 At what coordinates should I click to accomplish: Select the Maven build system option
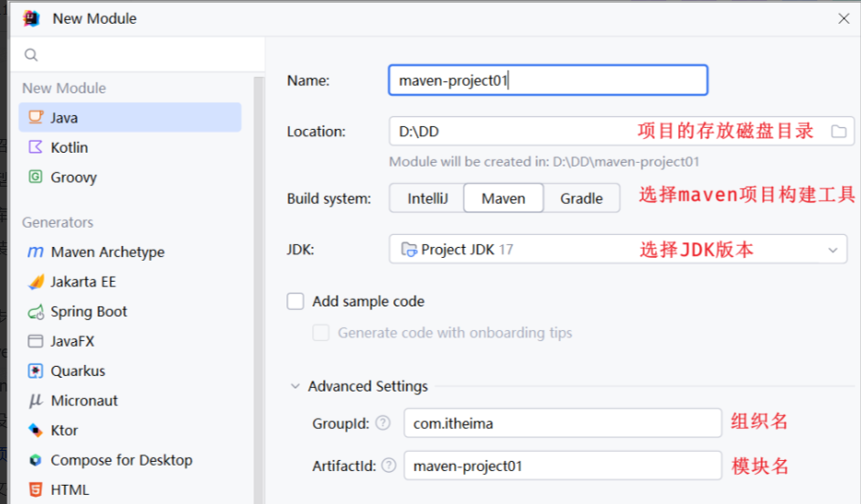point(503,198)
